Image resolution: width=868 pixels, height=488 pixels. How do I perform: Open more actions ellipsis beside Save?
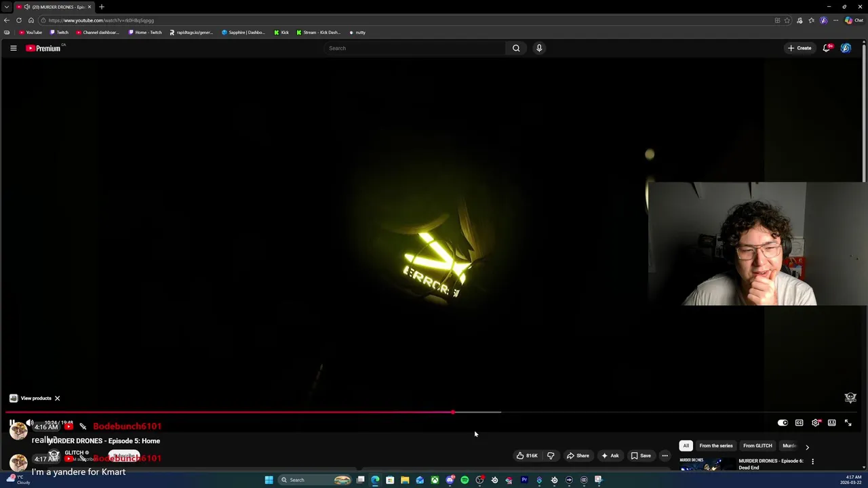click(665, 455)
